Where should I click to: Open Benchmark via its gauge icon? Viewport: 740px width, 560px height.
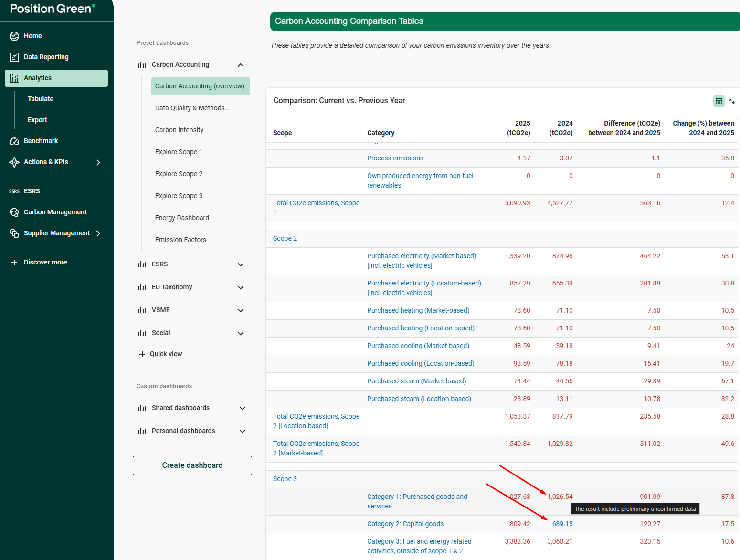(x=14, y=141)
